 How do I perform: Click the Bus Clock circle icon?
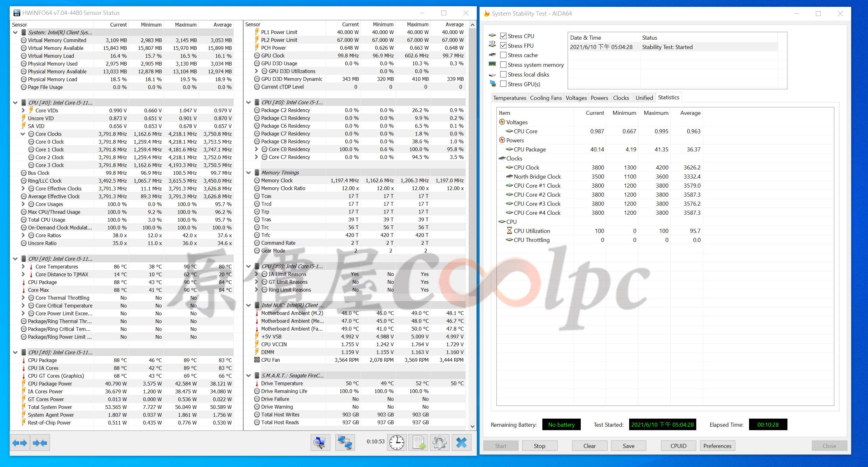(24, 173)
